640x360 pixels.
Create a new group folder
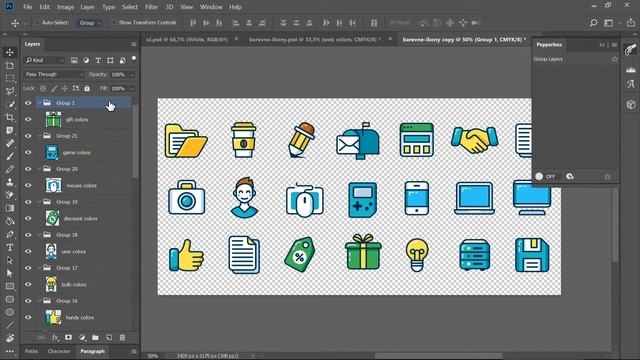point(95,338)
